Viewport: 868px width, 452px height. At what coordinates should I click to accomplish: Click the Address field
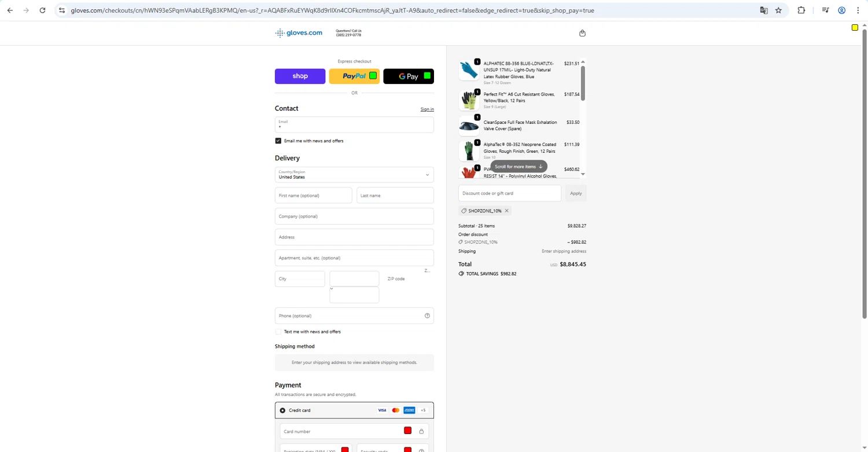click(x=354, y=237)
